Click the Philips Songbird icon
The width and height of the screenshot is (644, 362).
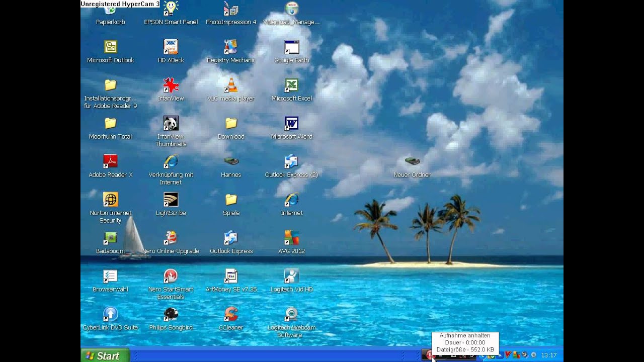coord(171,314)
